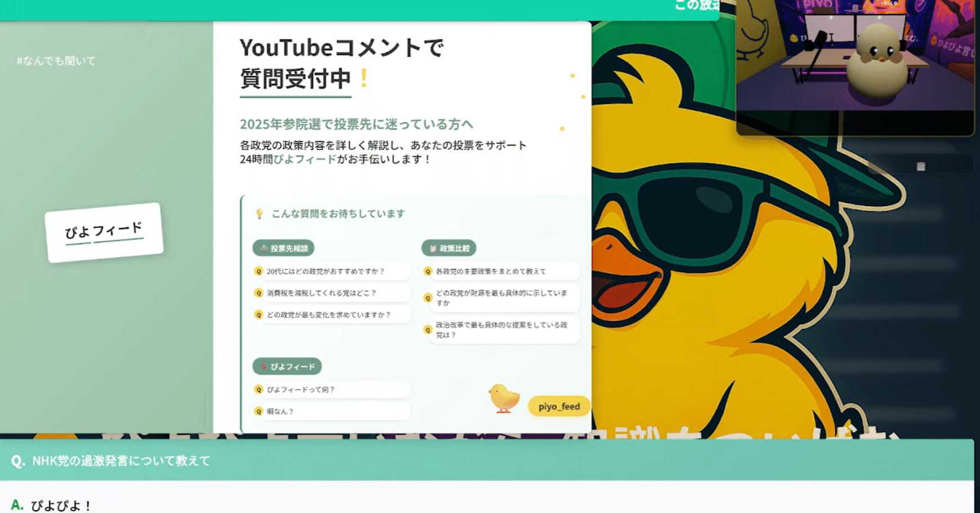Click the pin icon on the ぴよフィード badge
This screenshot has height=513, width=980.
point(265,366)
